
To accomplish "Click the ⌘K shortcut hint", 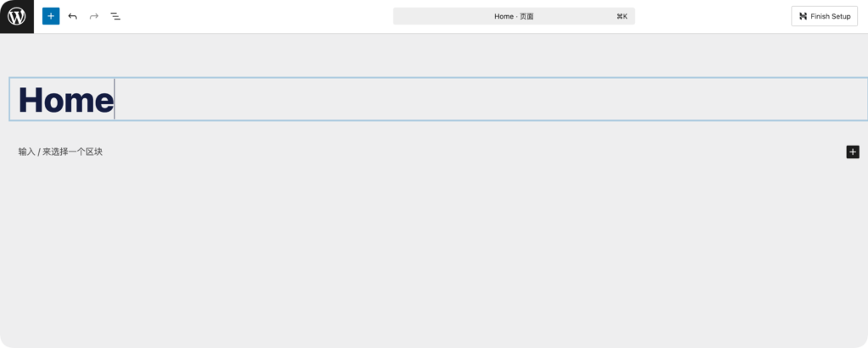I will click(x=621, y=16).
